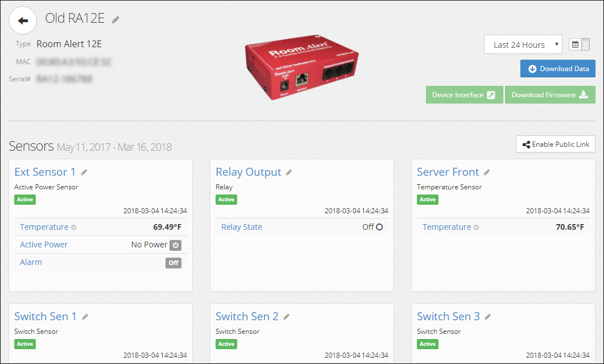Viewport: 604px width, 364px height.
Task: Click pencil icon beside Relay Output
Action: click(289, 172)
